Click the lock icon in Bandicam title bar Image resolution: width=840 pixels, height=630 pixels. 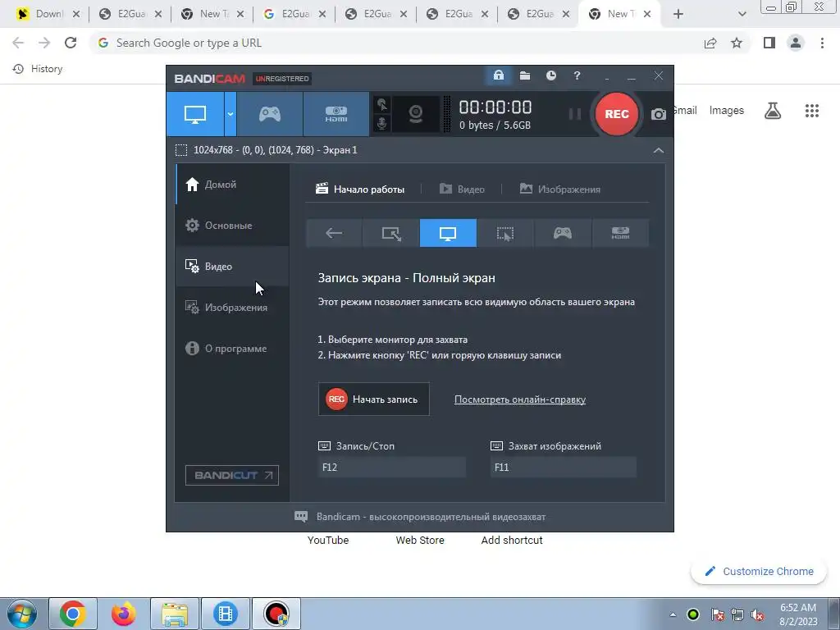[x=498, y=75]
